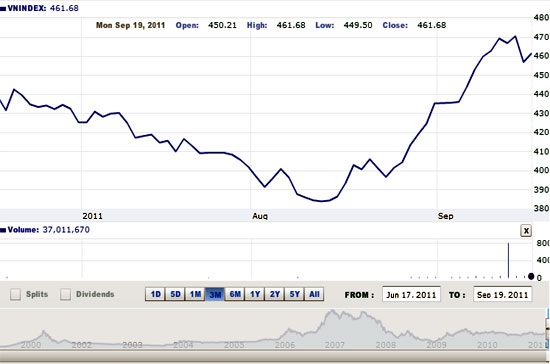Screen dimensions: 550x364
Task: Click the bottom horizontal scrollbar
Action: tap(273, 357)
